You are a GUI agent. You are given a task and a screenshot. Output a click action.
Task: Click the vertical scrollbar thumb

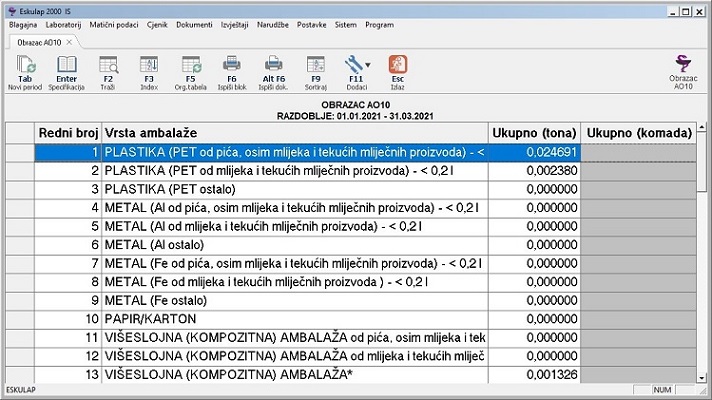(702, 162)
